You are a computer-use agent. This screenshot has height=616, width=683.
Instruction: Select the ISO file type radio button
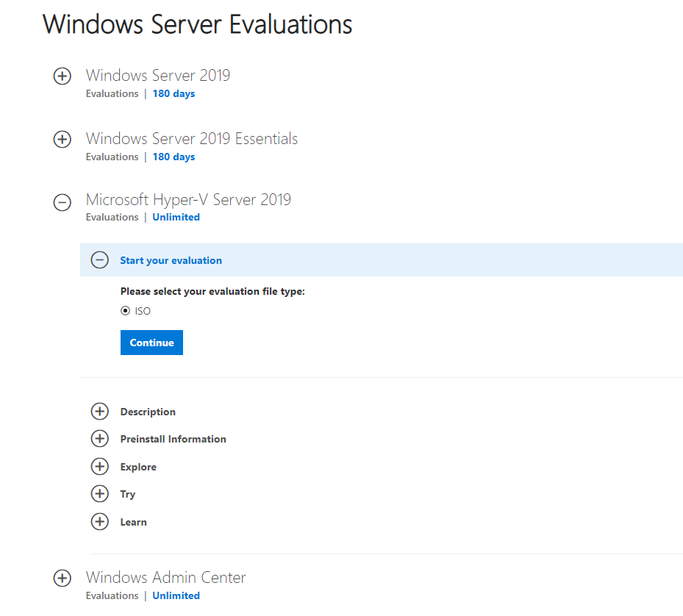click(x=126, y=311)
